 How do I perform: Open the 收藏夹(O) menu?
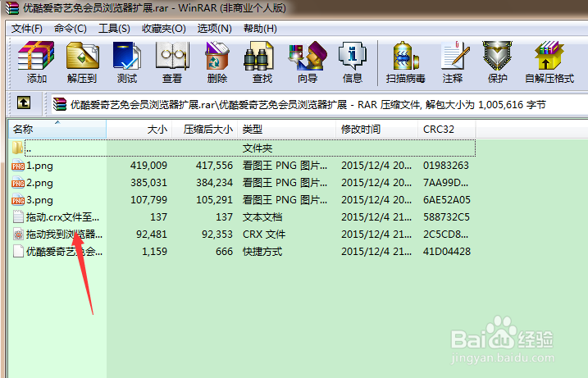pos(164,29)
